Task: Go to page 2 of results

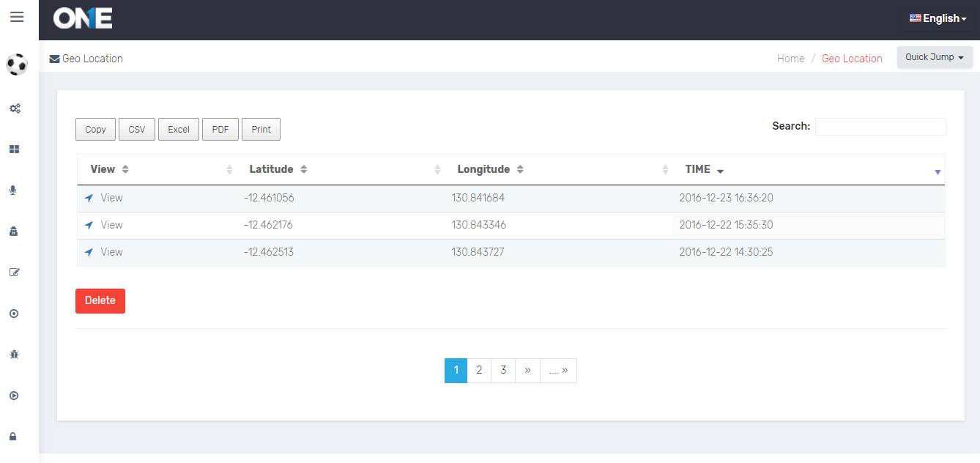Action: tap(479, 371)
